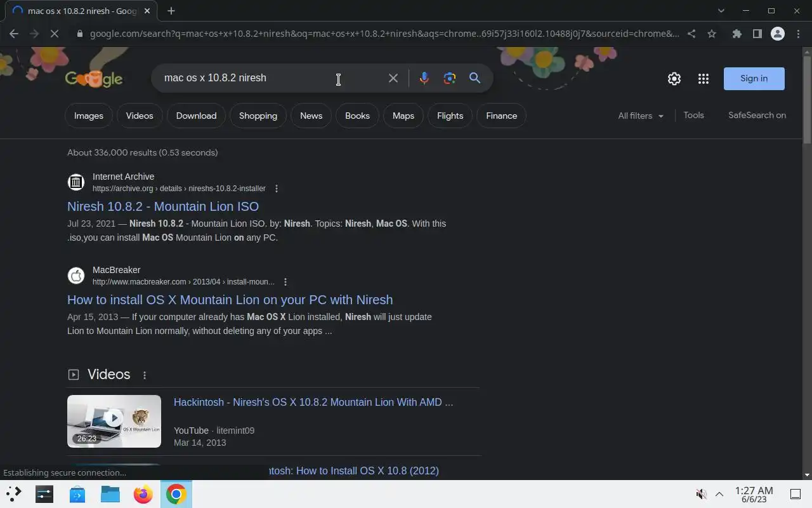
Task: Expand the All filters dropdown
Action: pyautogui.click(x=641, y=116)
